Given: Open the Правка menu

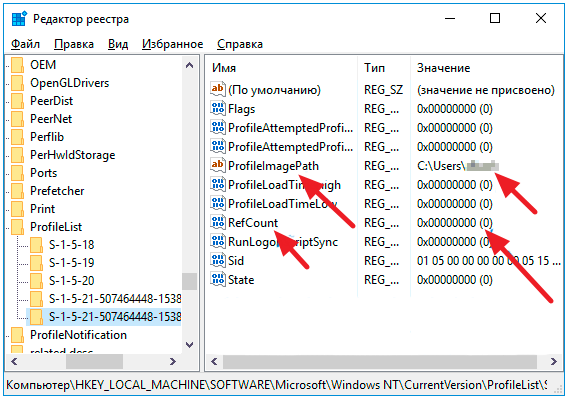Looking at the screenshot, I should pyautogui.click(x=74, y=44).
